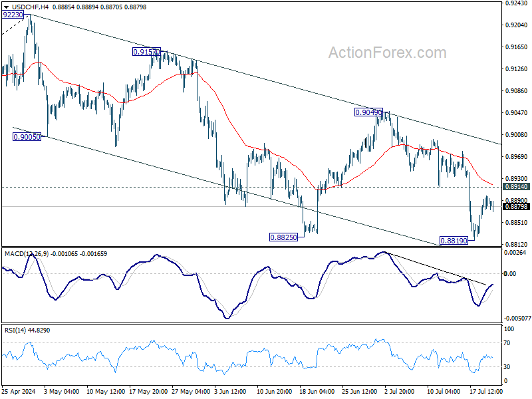This screenshot has height=399, width=532.
Task: Click the 10 Jul 04:00 time axis label
Action: tap(444, 391)
